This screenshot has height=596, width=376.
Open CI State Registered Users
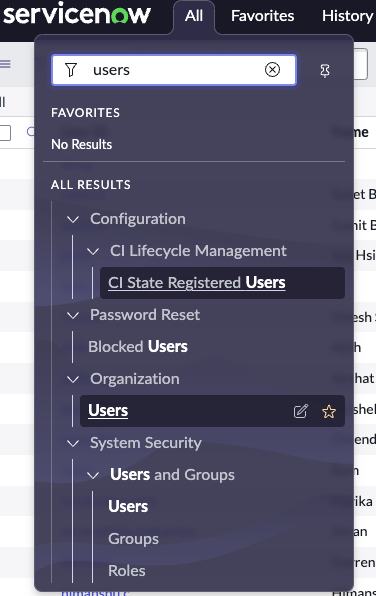point(222,283)
